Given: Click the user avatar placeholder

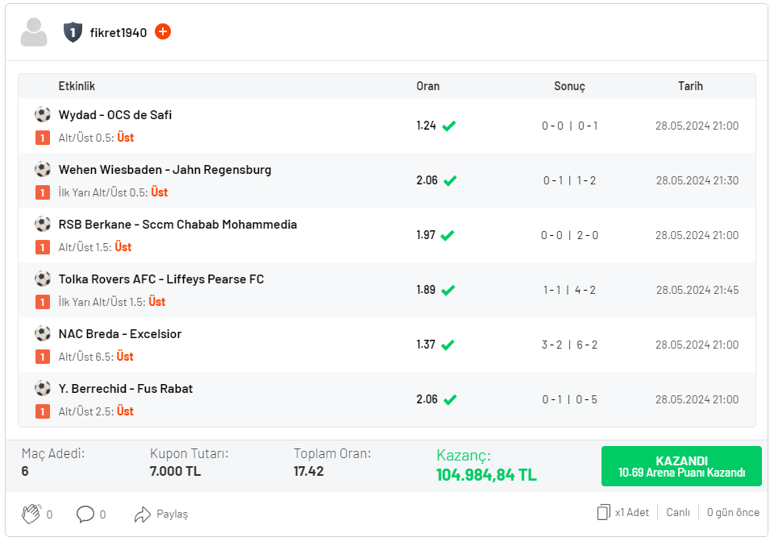Looking at the screenshot, I should click(34, 33).
